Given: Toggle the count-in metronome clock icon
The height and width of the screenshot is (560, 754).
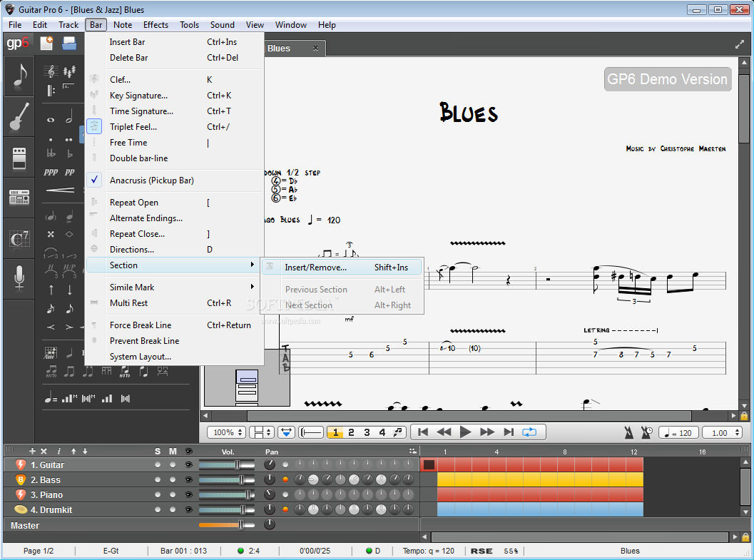Looking at the screenshot, I should tap(647, 432).
